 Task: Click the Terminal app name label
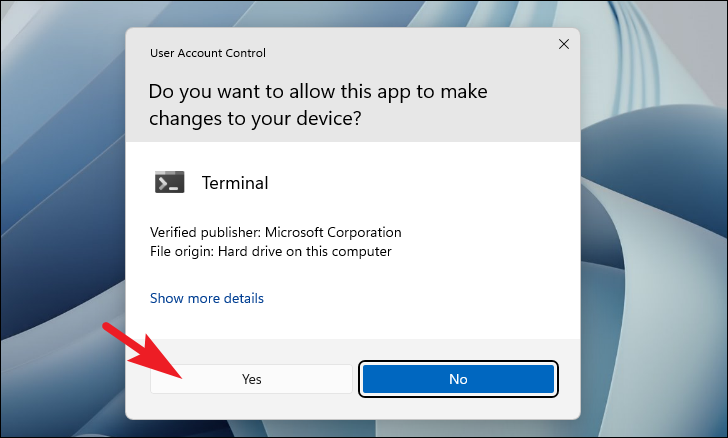[x=235, y=183]
